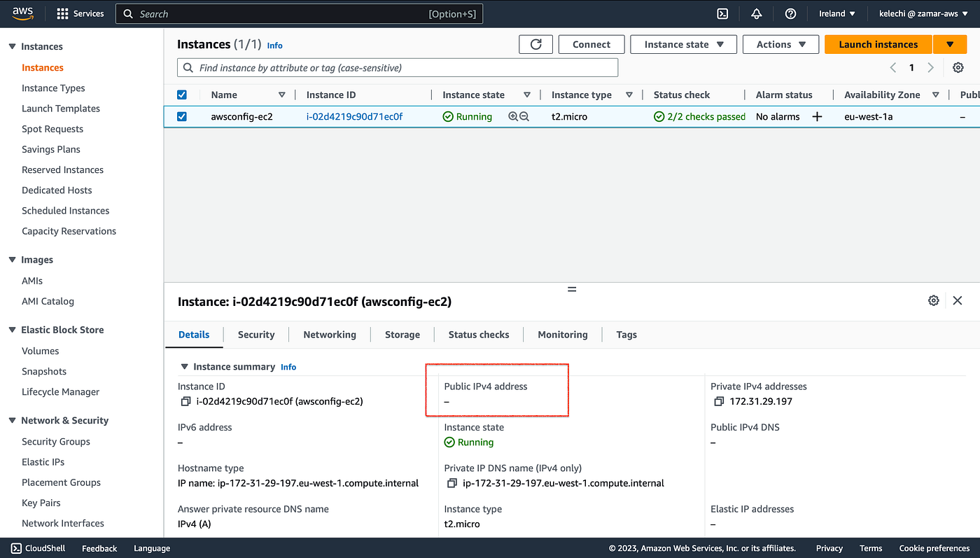980x558 pixels.
Task: Click the Connect button
Action: point(591,44)
